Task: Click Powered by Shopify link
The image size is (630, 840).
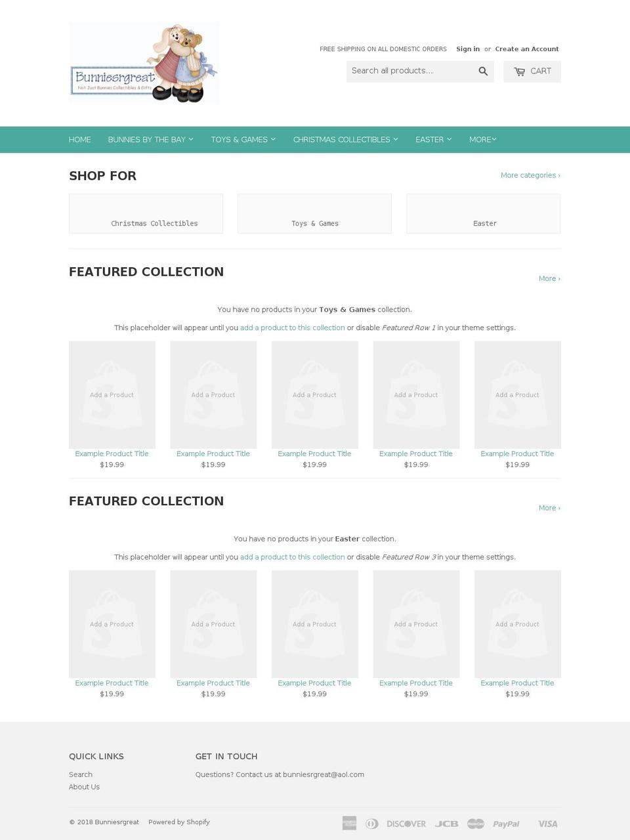Action: (x=179, y=822)
